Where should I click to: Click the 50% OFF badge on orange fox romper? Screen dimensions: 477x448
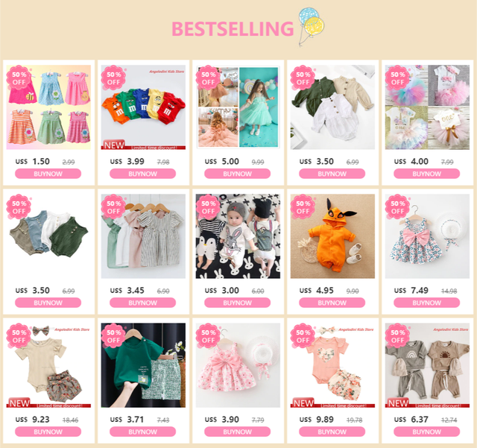click(303, 207)
